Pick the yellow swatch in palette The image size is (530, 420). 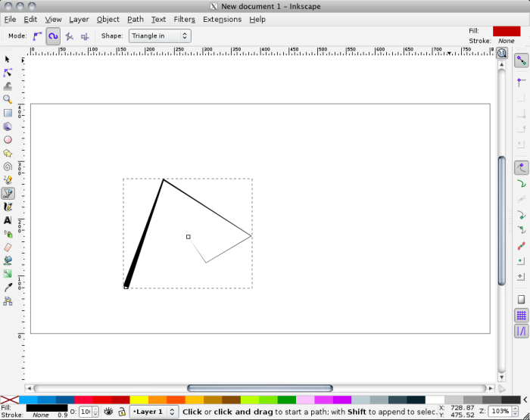coord(139,399)
